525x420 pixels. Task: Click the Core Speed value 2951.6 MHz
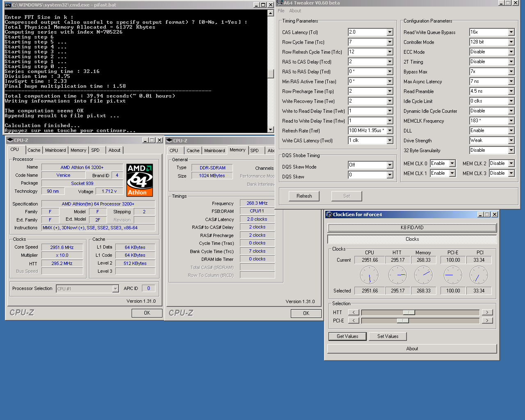pyautogui.click(x=62, y=247)
